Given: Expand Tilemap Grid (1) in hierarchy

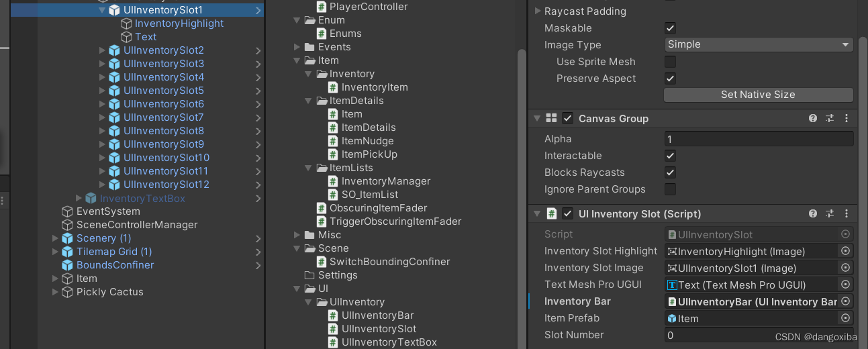Looking at the screenshot, I should point(55,252).
